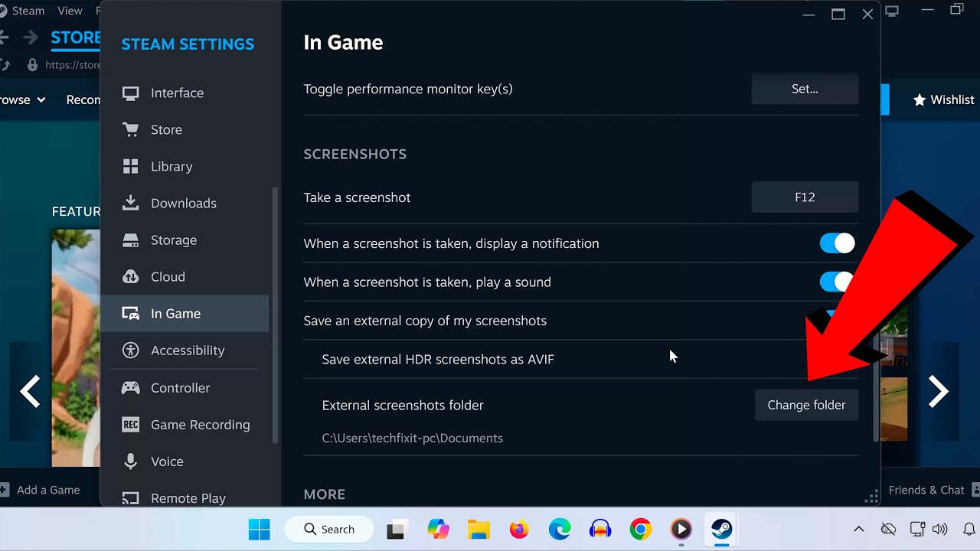This screenshot has height=551, width=980.
Task: Open Controller settings
Action: tap(185, 387)
